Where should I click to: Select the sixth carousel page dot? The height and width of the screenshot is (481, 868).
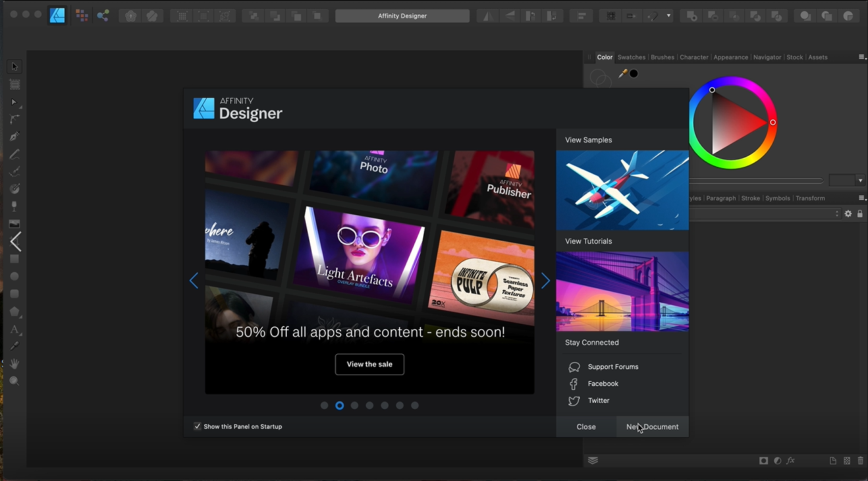[x=400, y=405]
